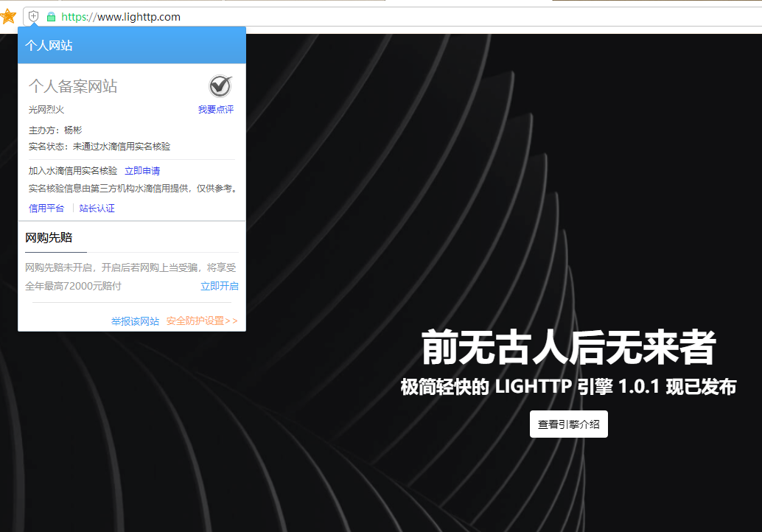
Task: Click the 全年最高72000元赔付 text
Action: (74, 286)
